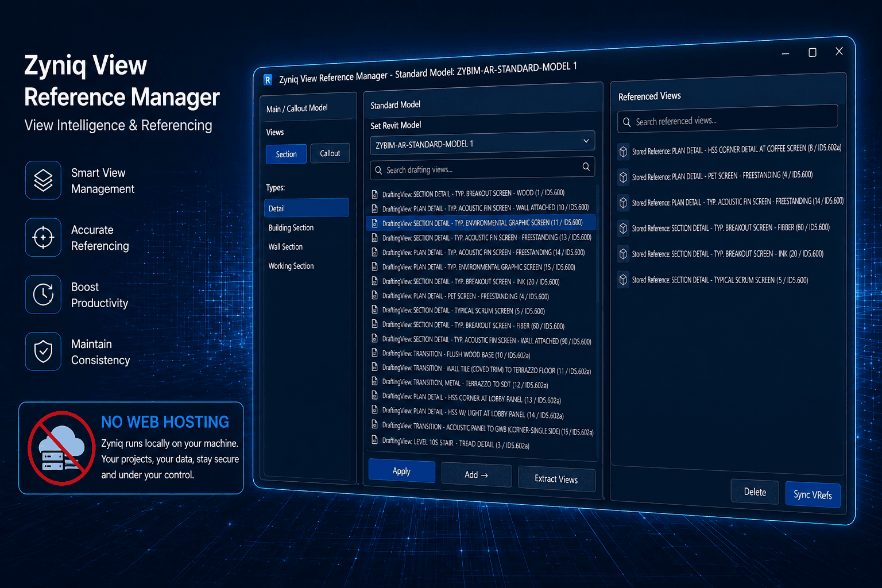Click document icon for LEVEL 10S STAIR row
Image resolution: width=882 pixels, height=588 pixels.
[375, 440]
